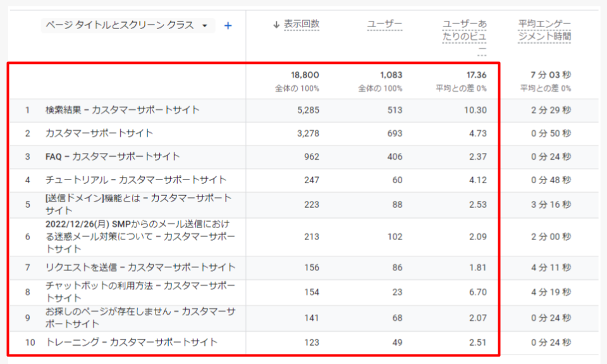Image resolution: width=607 pixels, height=364 pixels.
Task: Select users value 406 for FAQ
Action: [x=395, y=157]
